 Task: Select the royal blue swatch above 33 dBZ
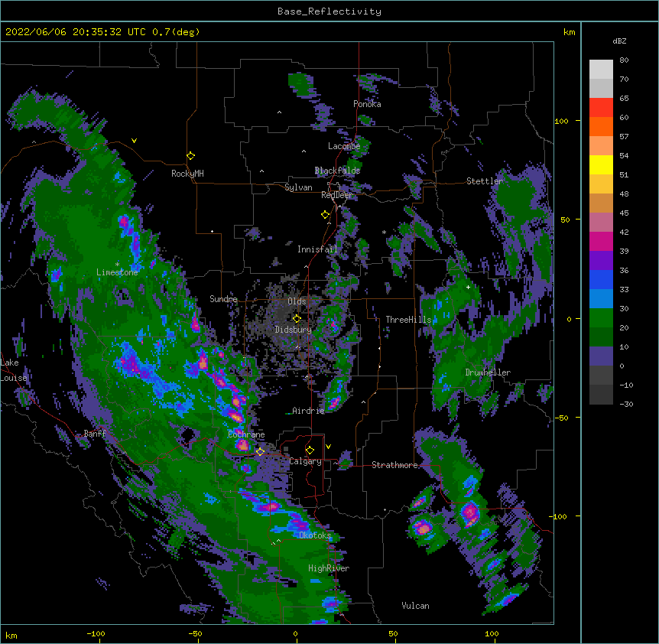(x=601, y=279)
